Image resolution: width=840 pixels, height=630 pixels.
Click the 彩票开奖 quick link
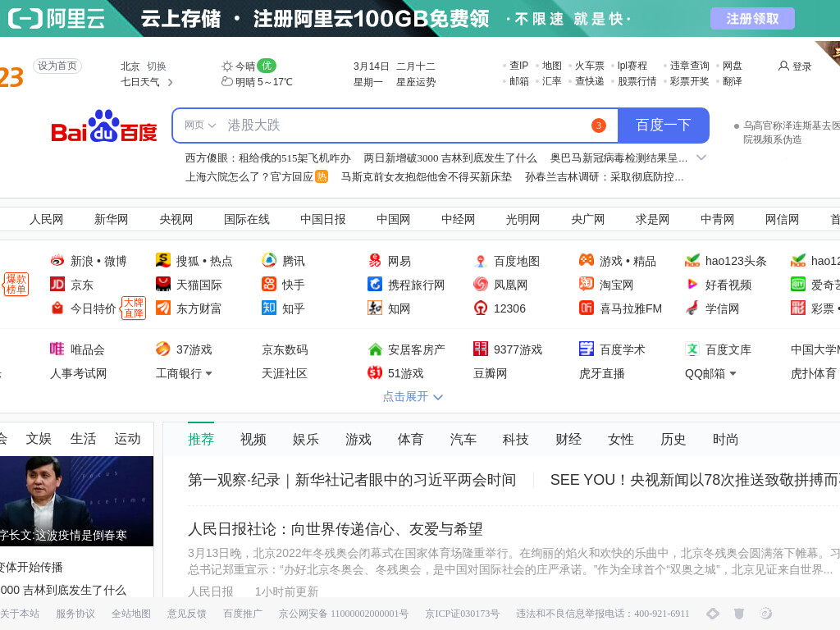(x=689, y=81)
